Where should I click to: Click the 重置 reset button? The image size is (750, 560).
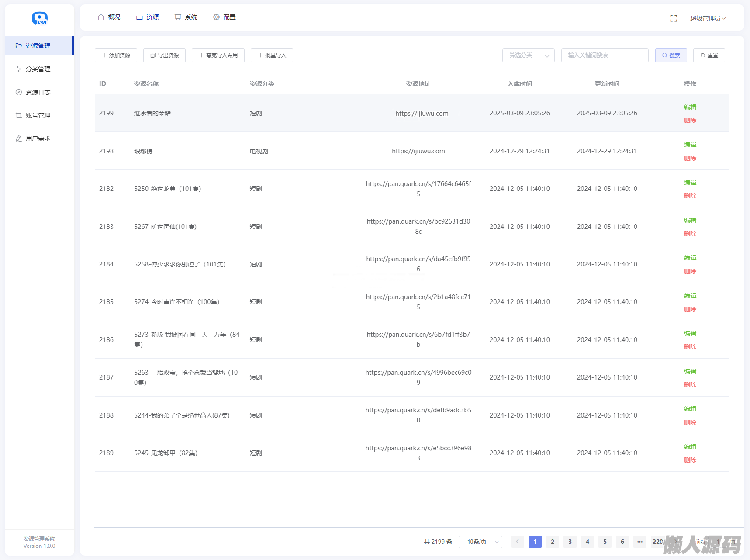coord(709,55)
